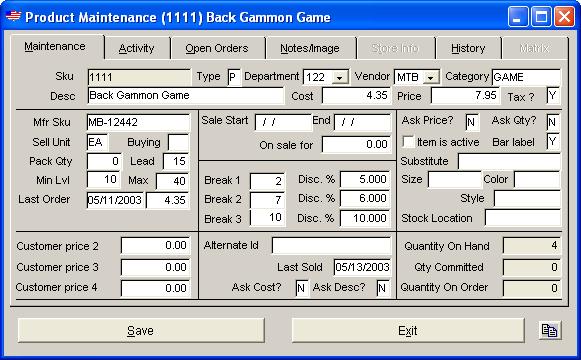581x360 pixels.
Task: Click the Customer price 3 field
Action: [x=156, y=267]
